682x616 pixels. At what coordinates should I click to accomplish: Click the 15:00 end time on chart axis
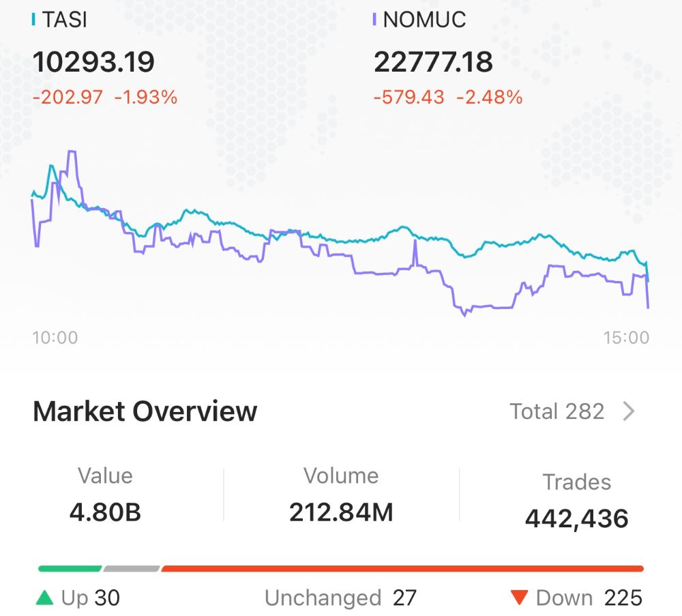[x=626, y=338]
